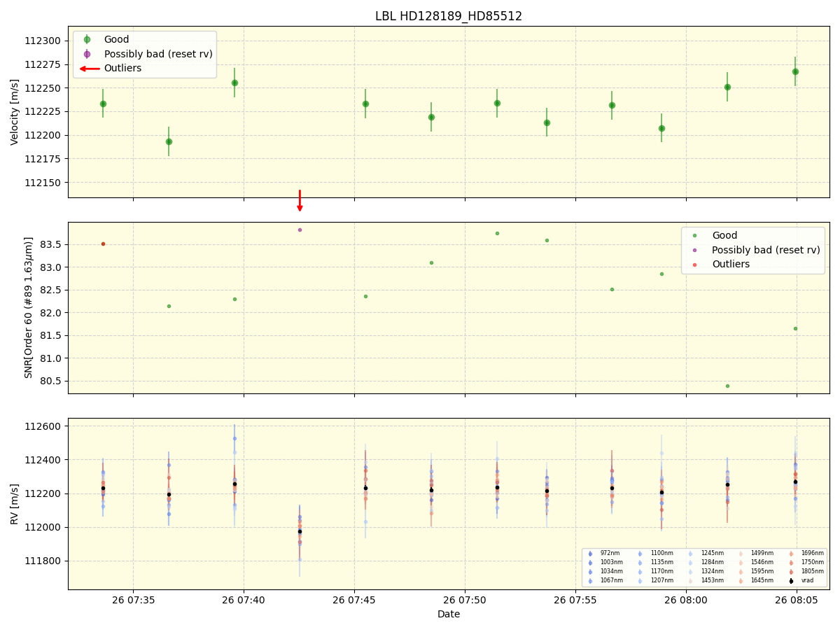
Task: Click the RV [m/s] axis label
Action: [15, 504]
